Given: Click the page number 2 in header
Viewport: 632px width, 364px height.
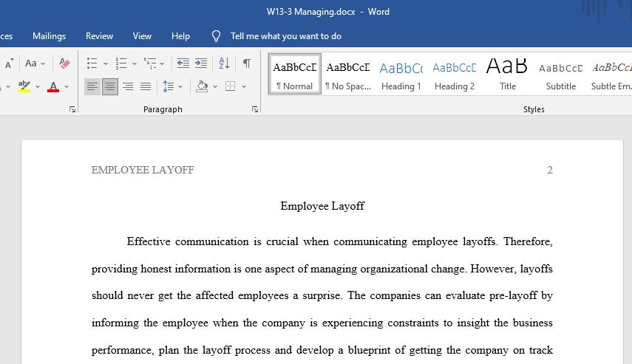Looking at the screenshot, I should coord(550,170).
